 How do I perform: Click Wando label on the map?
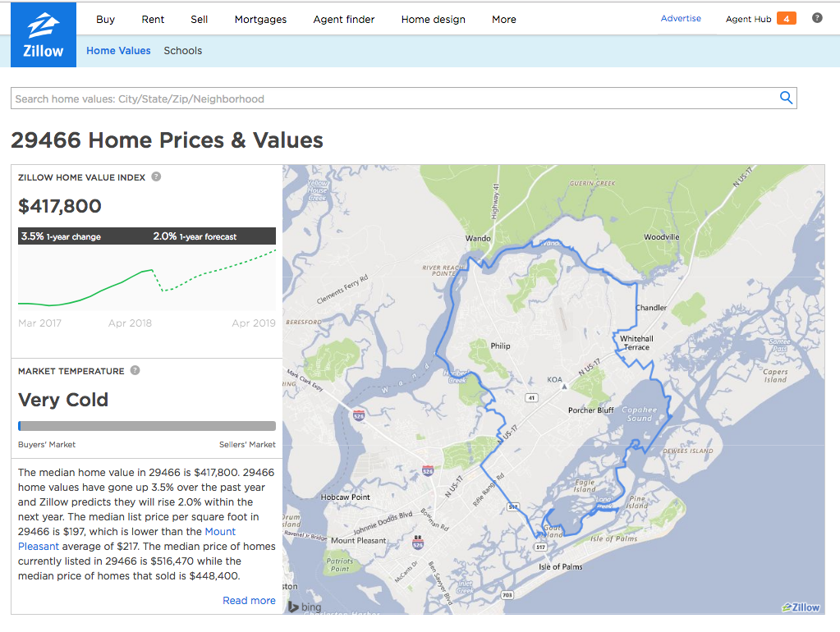tap(478, 238)
